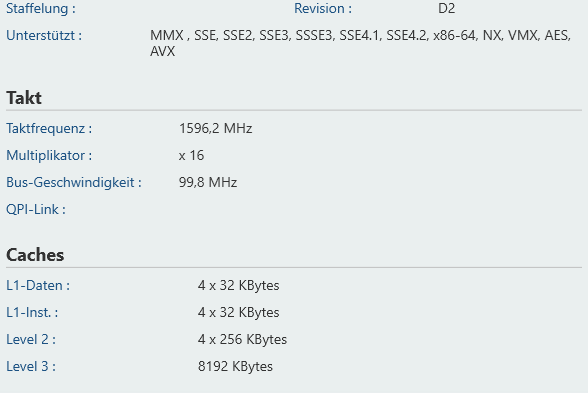The width and height of the screenshot is (588, 393).
Task: Select the L1-Inst. 4 x 32 KBytes value
Action: [x=238, y=313]
